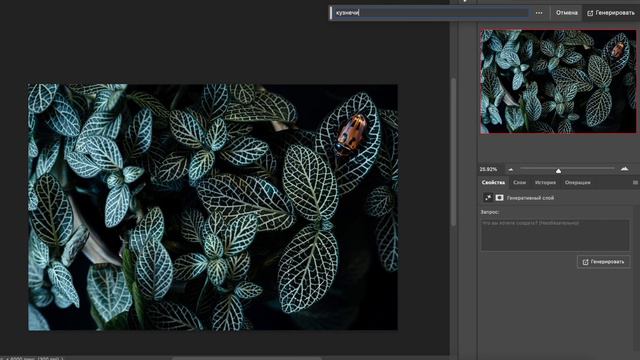Click Генерировать button in Properties panel
Image resolution: width=640 pixels, height=360 pixels.
pyautogui.click(x=603, y=262)
